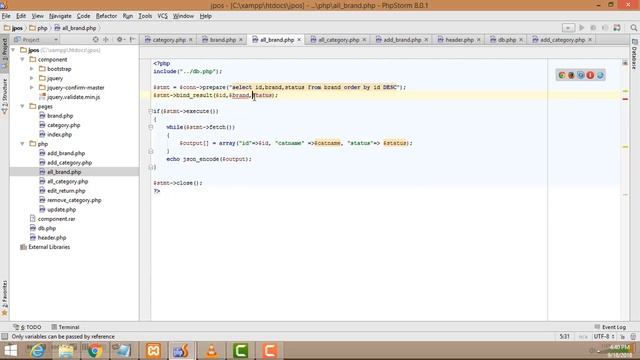The width and height of the screenshot is (640, 360).
Task: Expand the jquery-confirm-master folder
Action: tap(32, 87)
